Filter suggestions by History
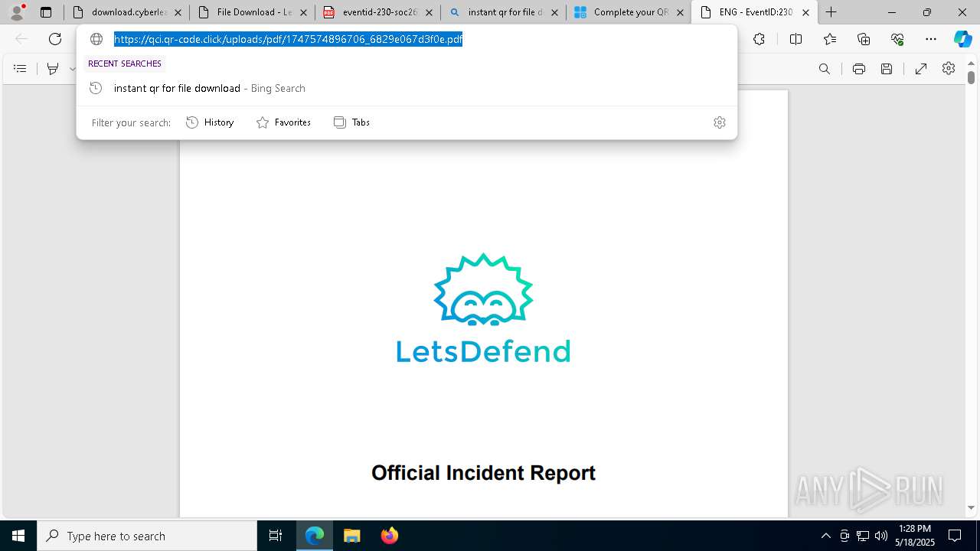 point(210,122)
